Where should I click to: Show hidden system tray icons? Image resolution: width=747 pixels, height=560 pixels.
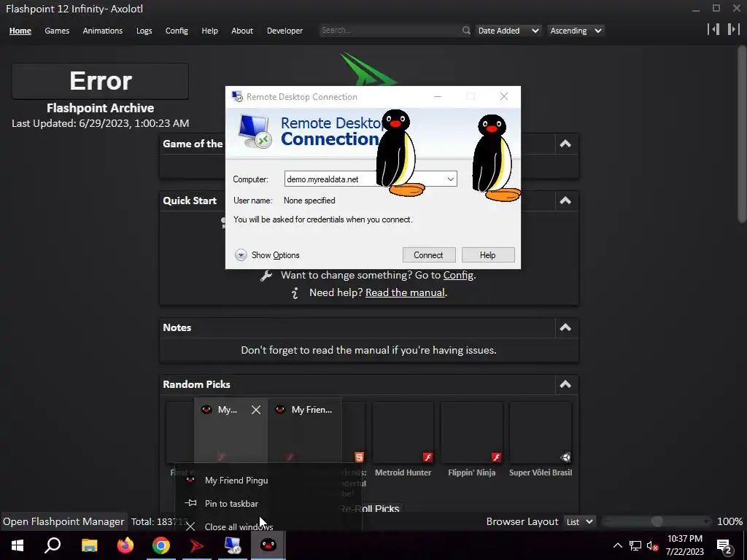pos(617,545)
